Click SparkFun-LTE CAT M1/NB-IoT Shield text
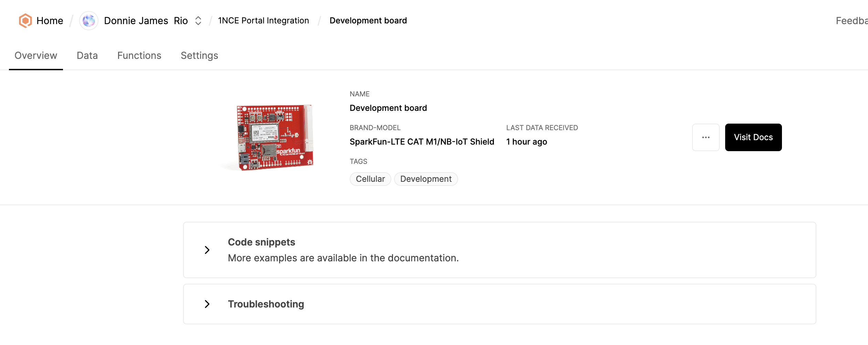Image resolution: width=868 pixels, height=345 pixels. coord(422,142)
